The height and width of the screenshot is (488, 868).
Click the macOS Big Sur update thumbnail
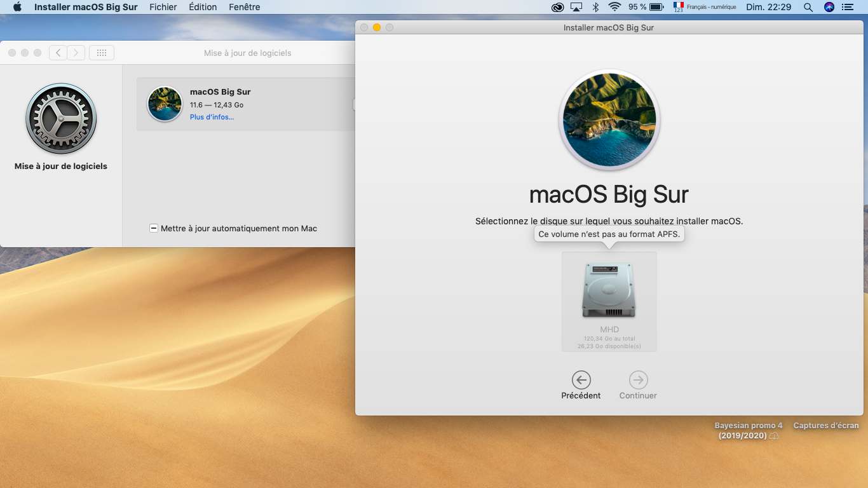165,104
